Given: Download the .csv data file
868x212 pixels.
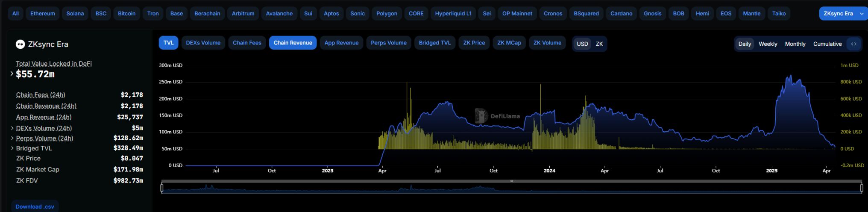Looking at the screenshot, I should 35,206.
